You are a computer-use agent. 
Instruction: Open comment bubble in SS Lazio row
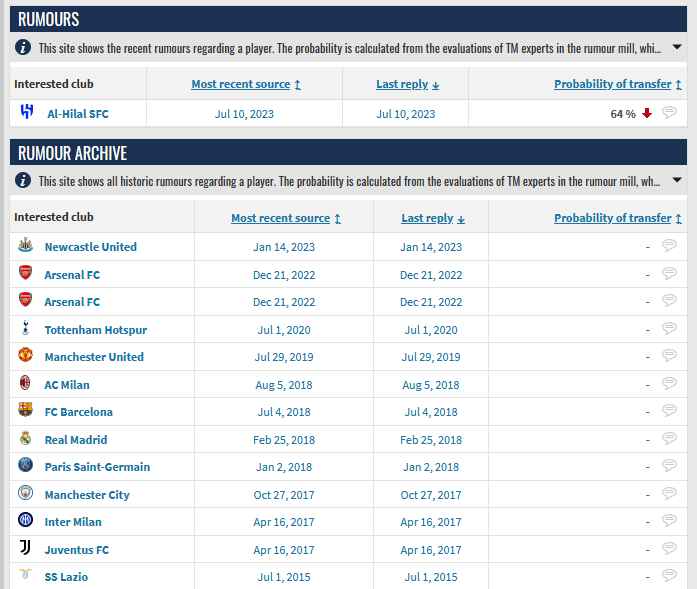pos(669,576)
